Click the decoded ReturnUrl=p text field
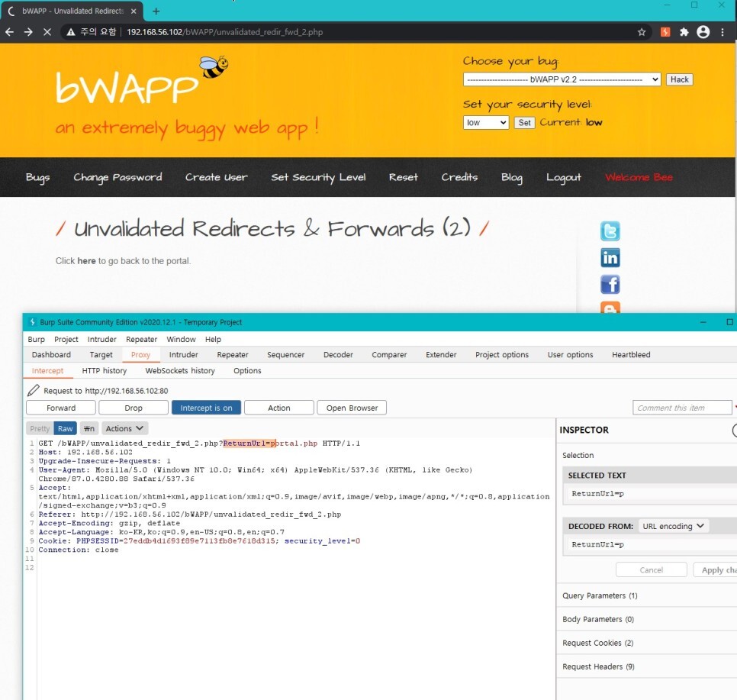This screenshot has width=737, height=700. tap(650, 544)
